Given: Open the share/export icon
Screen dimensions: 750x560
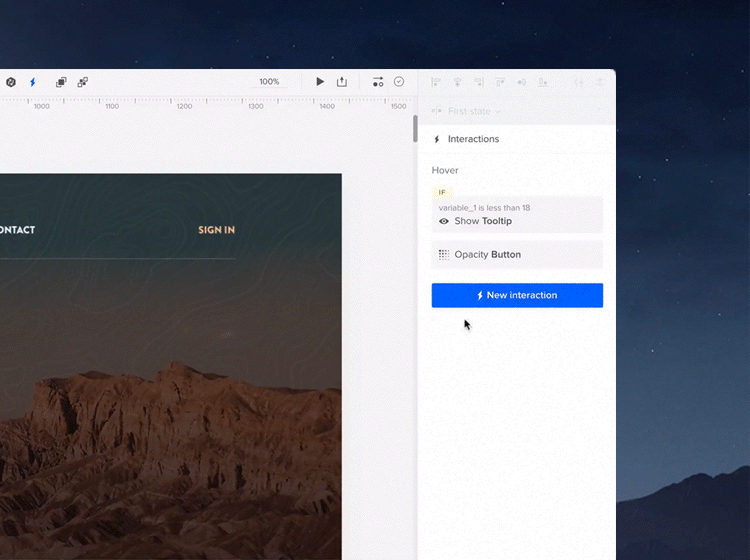Looking at the screenshot, I should pos(342,82).
